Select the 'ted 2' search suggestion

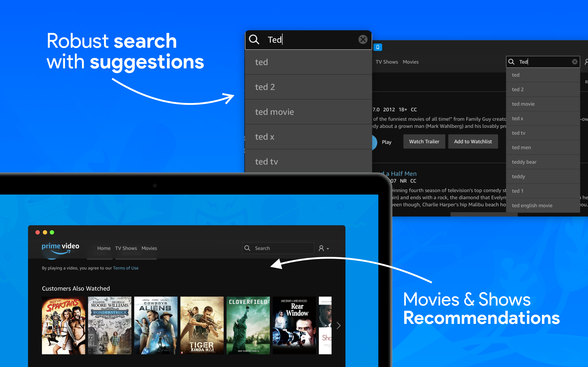point(308,87)
